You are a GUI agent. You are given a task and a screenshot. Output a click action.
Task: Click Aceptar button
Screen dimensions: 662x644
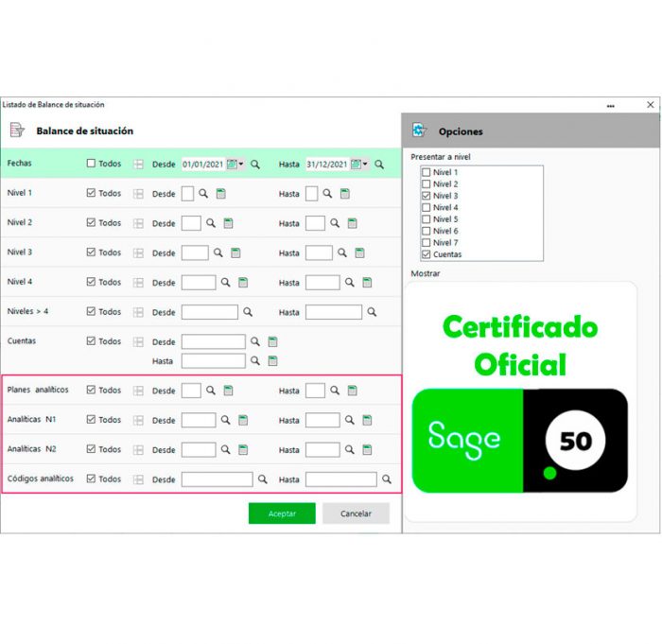(x=282, y=513)
